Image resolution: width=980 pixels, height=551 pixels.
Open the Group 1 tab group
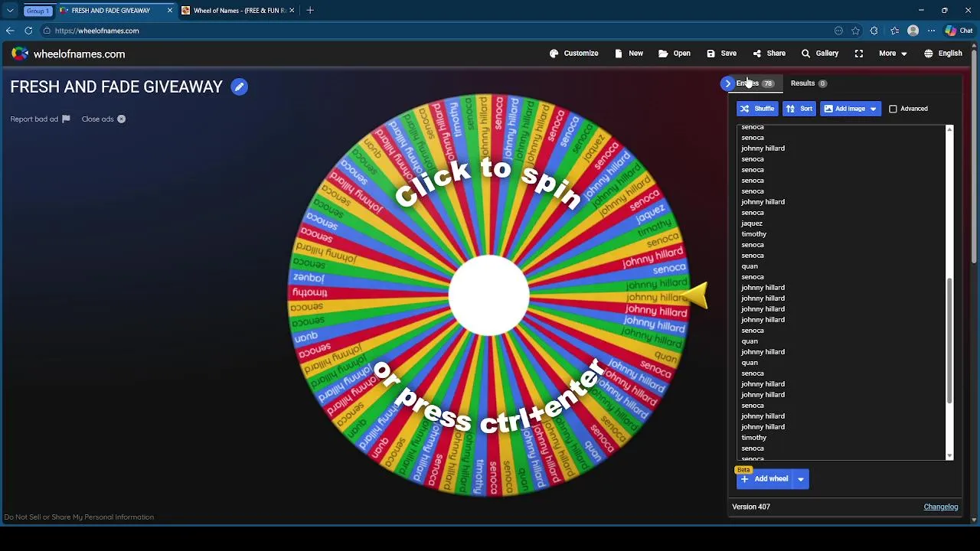click(37, 11)
